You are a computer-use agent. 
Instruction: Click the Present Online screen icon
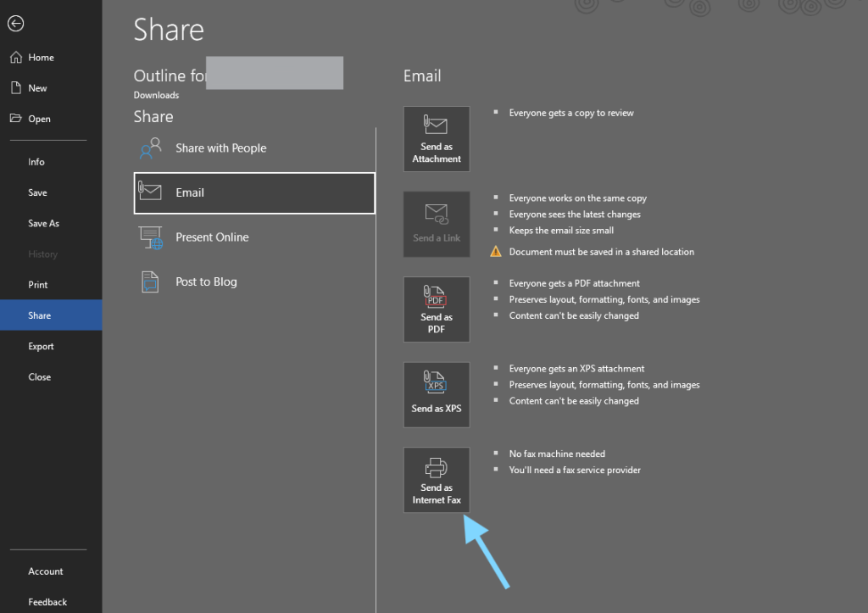click(151, 237)
